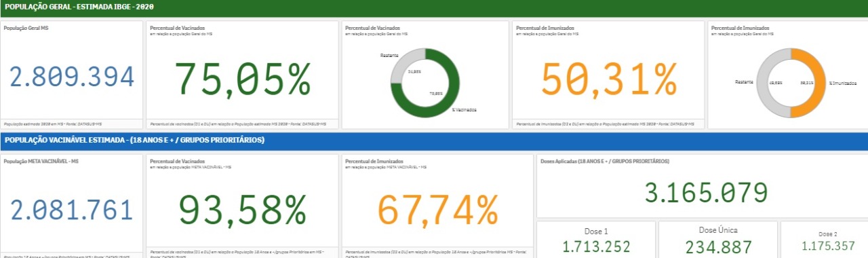Select the 2.809.394 População Geral MS value
Viewport: 868px width, 258px height.
point(72,77)
